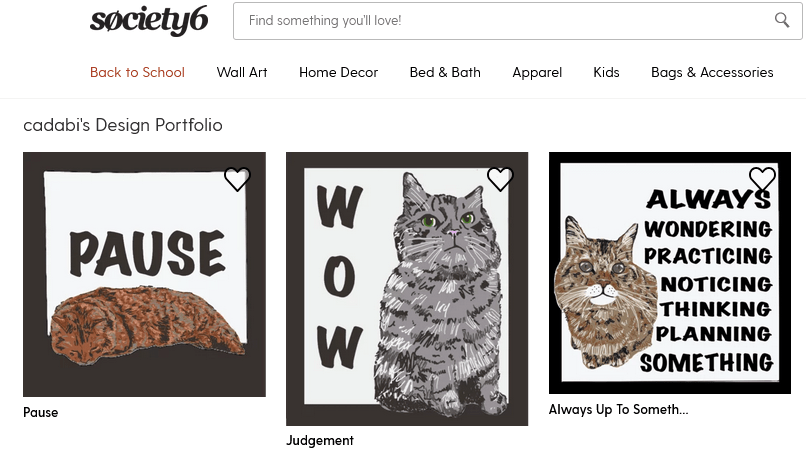The width and height of the screenshot is (806, 464).
Task: Open the Apparel category
Action: [x=537, y=72]
